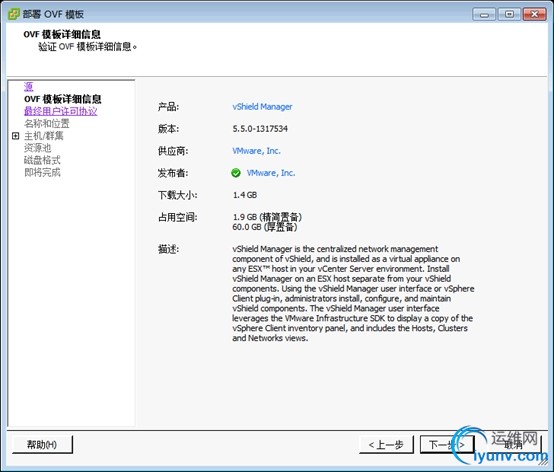
Task: Click the download size value 1.4 GB
Action: [245, 195]
